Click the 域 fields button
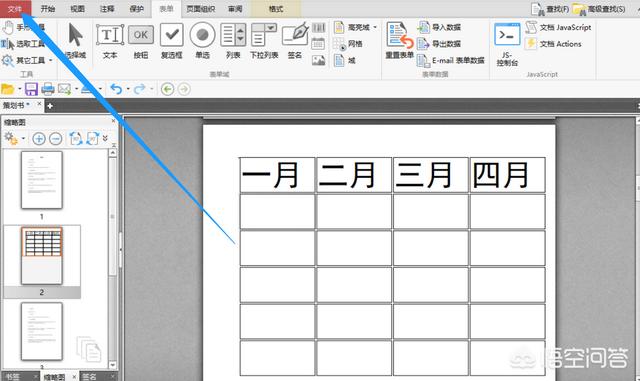640x381 pixels. click(x=345, y=60)
